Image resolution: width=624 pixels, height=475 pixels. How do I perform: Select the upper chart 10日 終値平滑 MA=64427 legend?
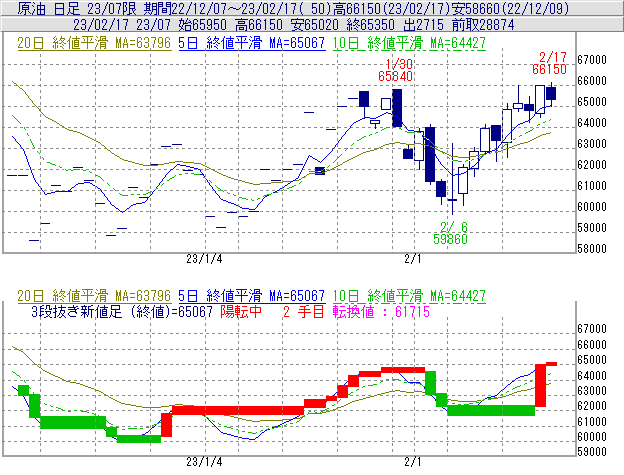tap(409, 43)
